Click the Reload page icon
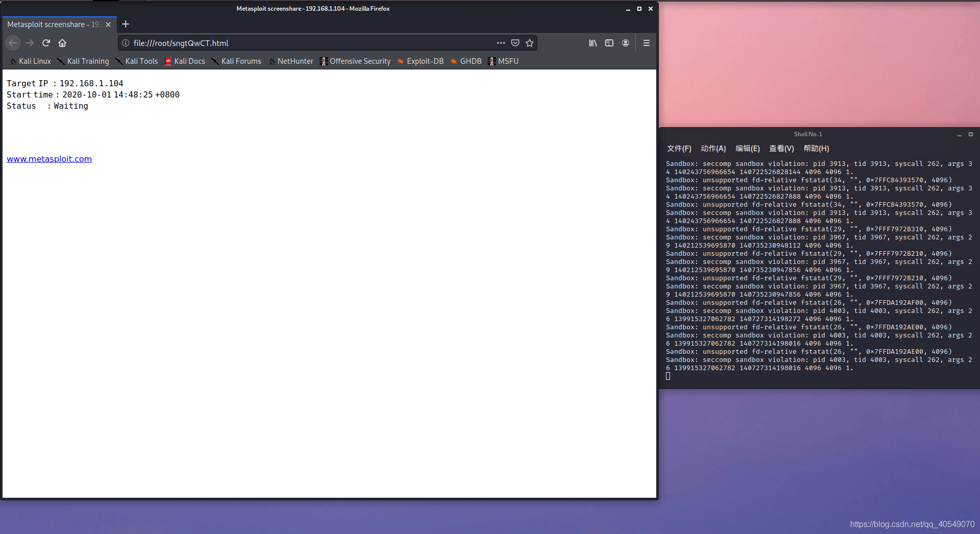Image resolution: width=980 pixels, height=534 pixels. pos(46,43)
